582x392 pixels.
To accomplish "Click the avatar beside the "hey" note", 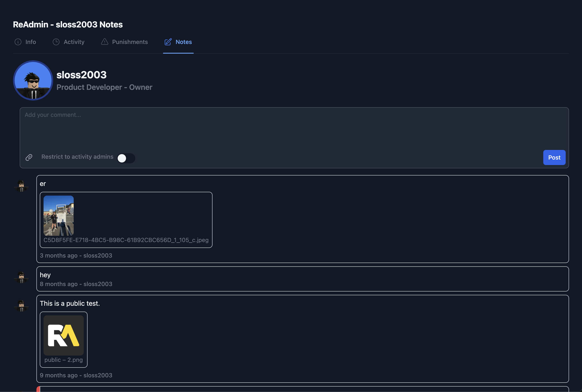I will click(22, 277).
